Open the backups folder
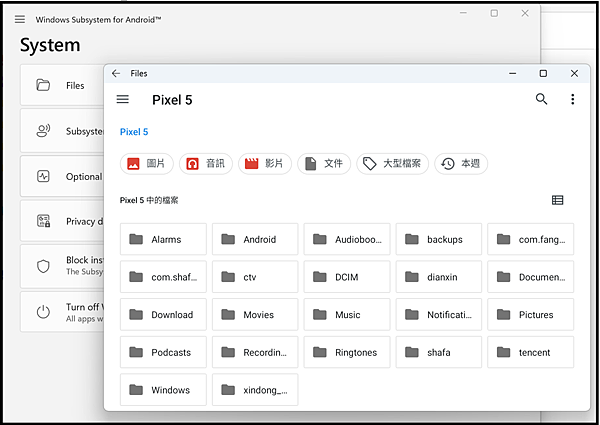600x425 pixels. [x=439, y=239]
